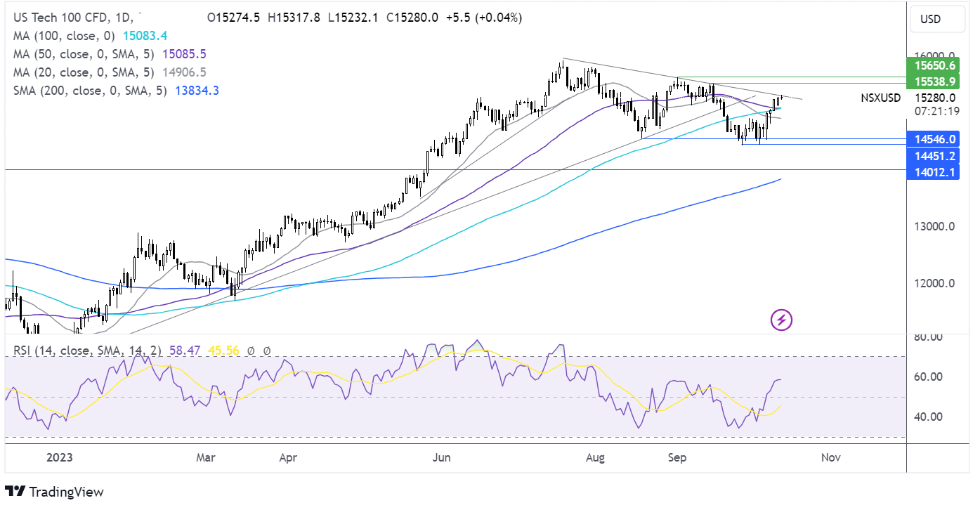This screenshot has width=980, height=510.
Task: Click the SMA 200 value 13834.3
Action: click(x=195, y=90)
